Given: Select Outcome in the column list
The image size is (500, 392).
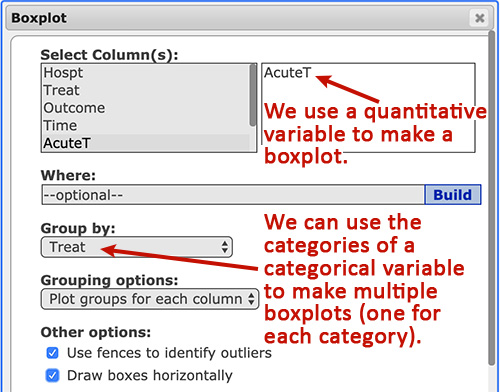Looking at the screenshot, I should 146,108.
